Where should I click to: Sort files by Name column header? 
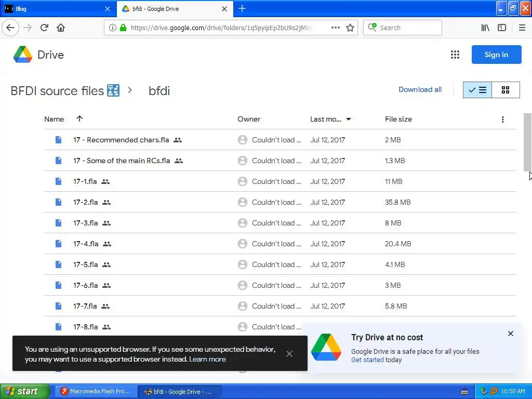pos(54,119)
